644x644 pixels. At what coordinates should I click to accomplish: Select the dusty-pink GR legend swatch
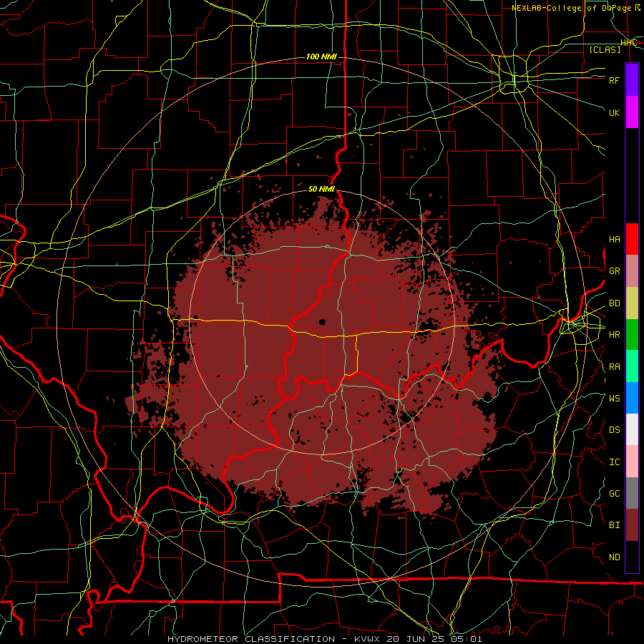pyautogui.click(x=632, y=271)
